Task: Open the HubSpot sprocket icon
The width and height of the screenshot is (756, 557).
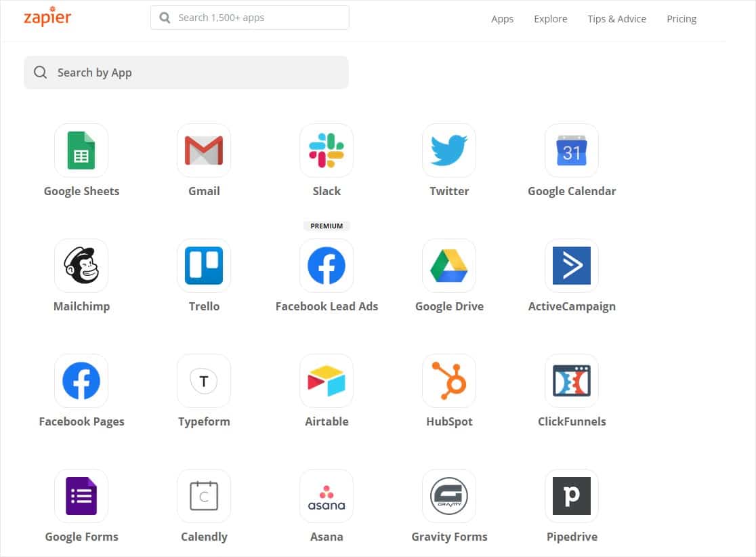Action: tap(449, 381)
